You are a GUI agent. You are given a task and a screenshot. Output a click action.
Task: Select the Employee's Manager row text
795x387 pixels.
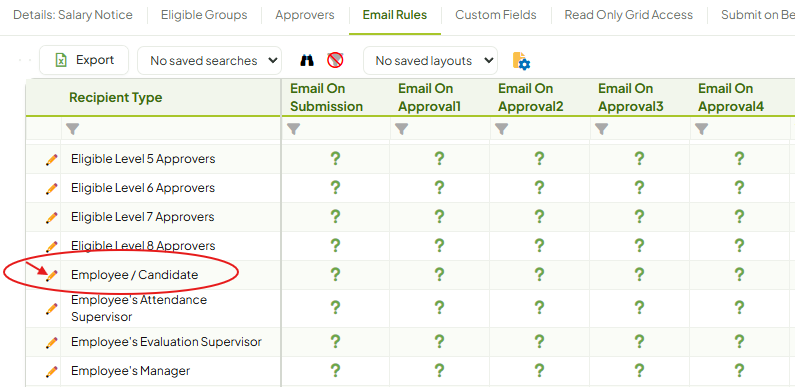[x=130, y=371]
